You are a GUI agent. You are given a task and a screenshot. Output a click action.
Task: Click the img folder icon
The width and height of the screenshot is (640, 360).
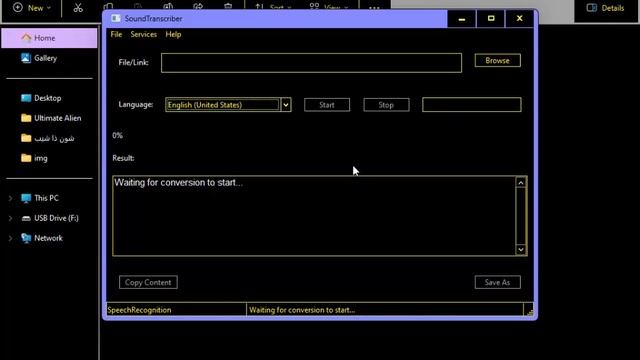pyautogui.click(x=26, y=158)
